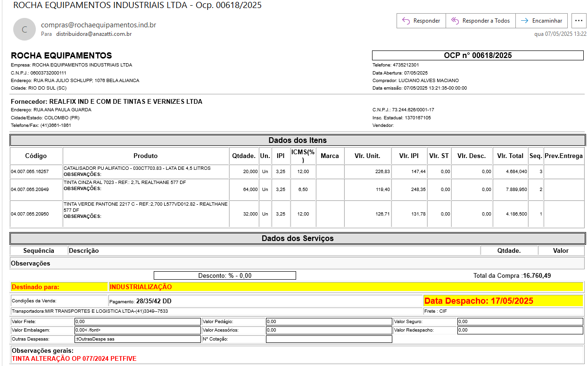Click the sender address compras@rochaequipamentos.ind.br

click(99, 25)
